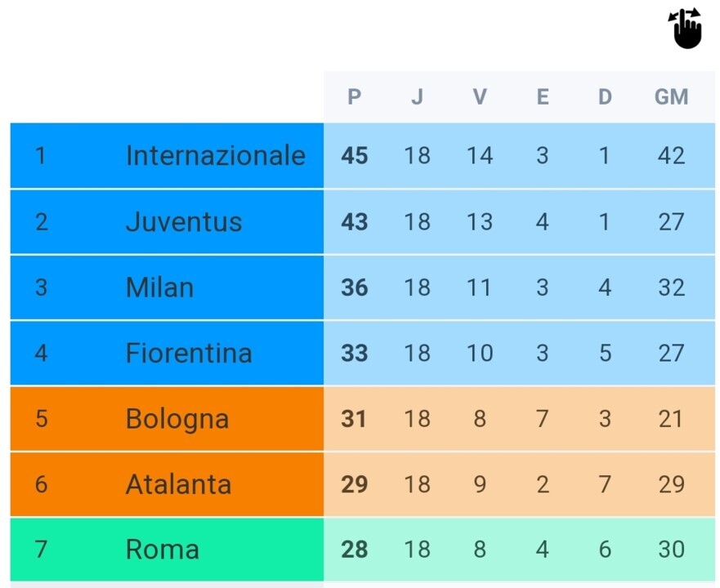Screen dimensions: 720x588
Task: Click the Atalanta team name
Action: click(x=178, y=484)
